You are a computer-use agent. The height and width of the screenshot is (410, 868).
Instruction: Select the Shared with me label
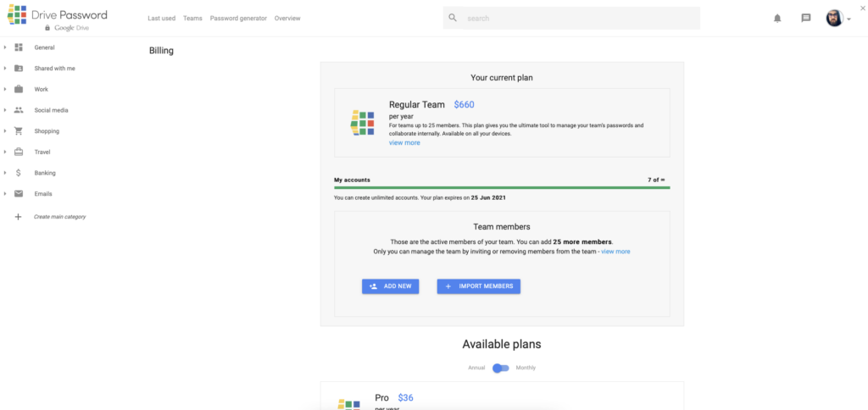click(55, 69)
